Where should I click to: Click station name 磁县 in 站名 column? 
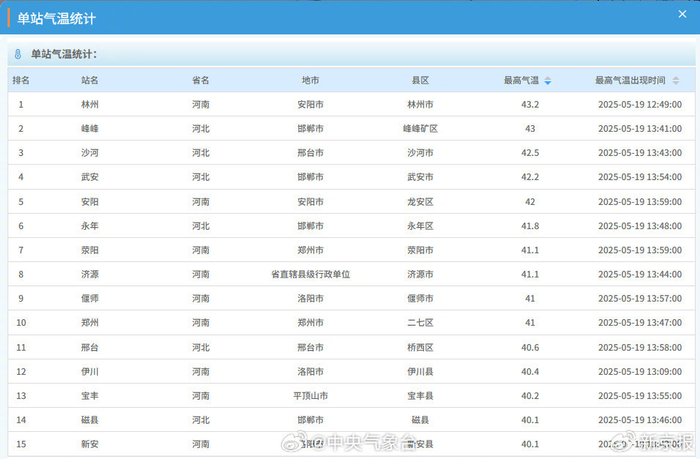click(90, 420)
